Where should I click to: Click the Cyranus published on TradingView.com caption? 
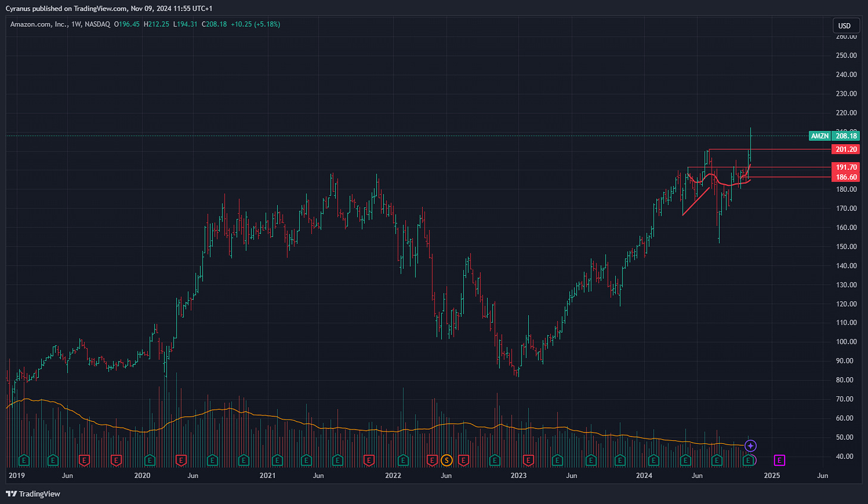tap(108, 8)
